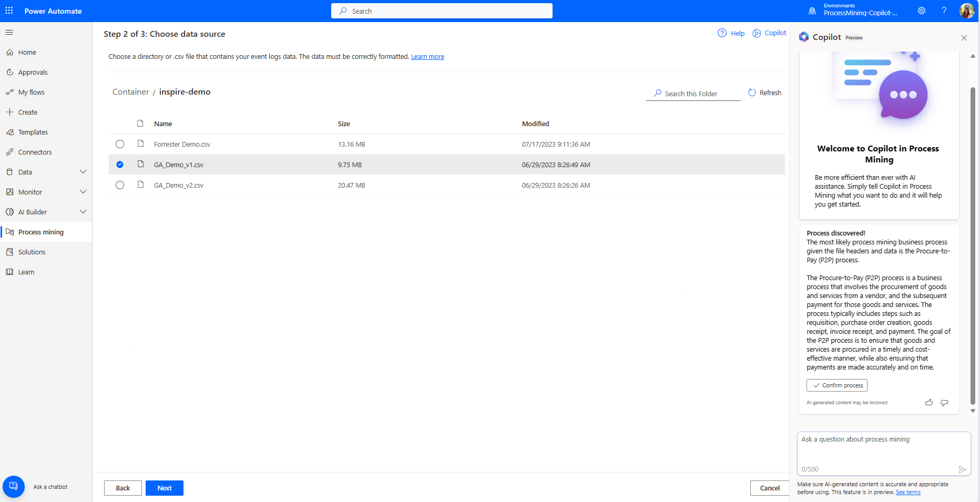Open Power Automate settings gear
Image resolution: width=980 pixels, height=502 pixels.
(922, 11)
